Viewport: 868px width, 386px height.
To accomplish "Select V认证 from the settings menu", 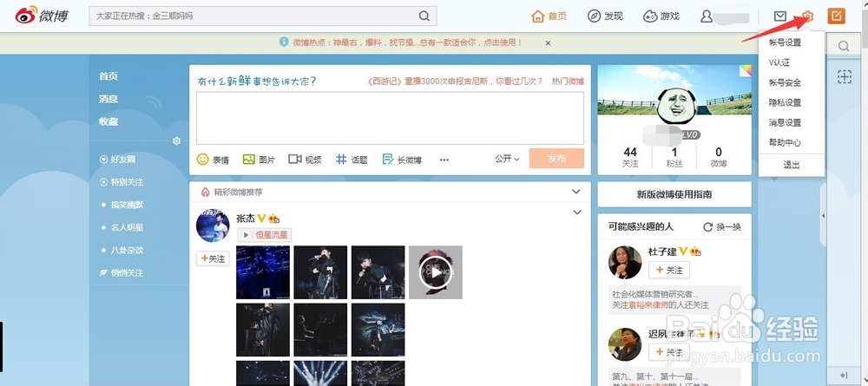I will tap(779, 62).
